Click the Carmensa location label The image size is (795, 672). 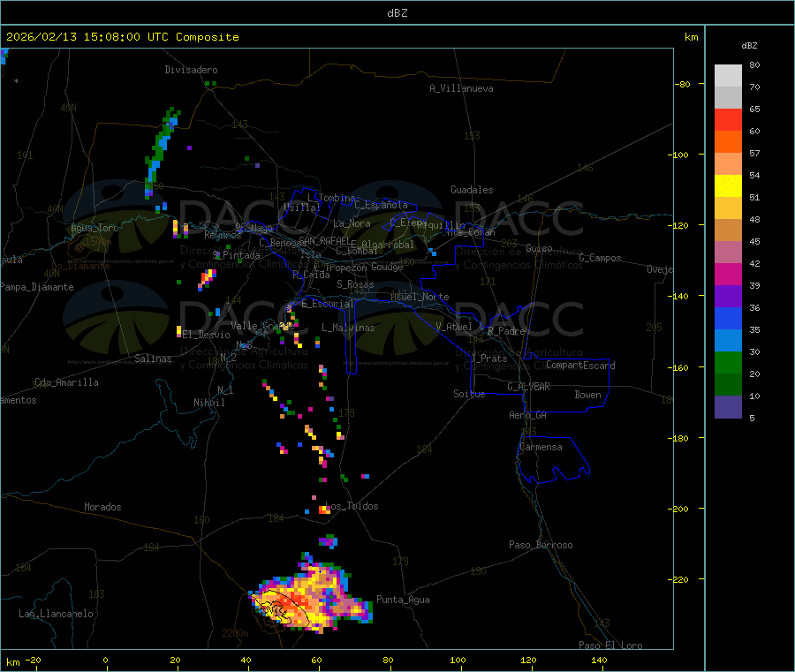(x=541, y=447)
